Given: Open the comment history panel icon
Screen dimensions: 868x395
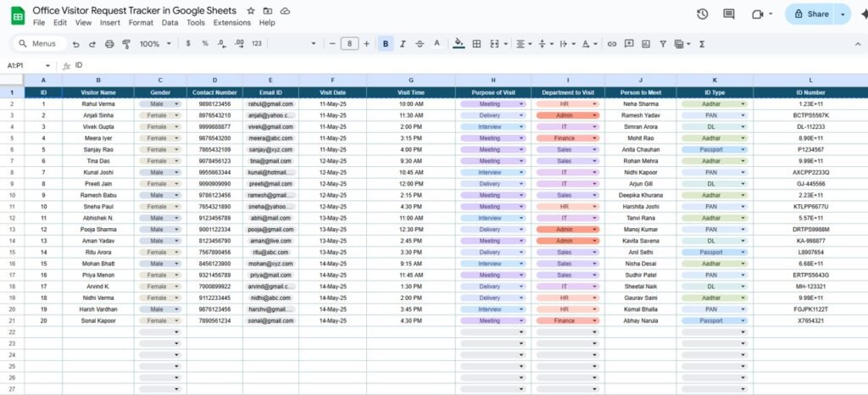Looking at the screenshot, I should coord(729,14).
